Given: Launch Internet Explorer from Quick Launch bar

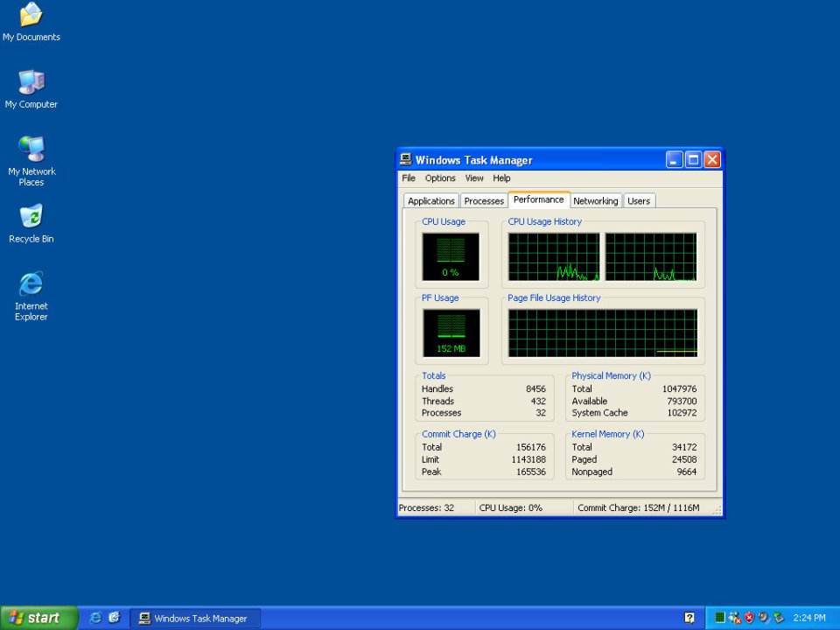Looking at the screenshot, I should pyautogui.click(x=95, y=618).
